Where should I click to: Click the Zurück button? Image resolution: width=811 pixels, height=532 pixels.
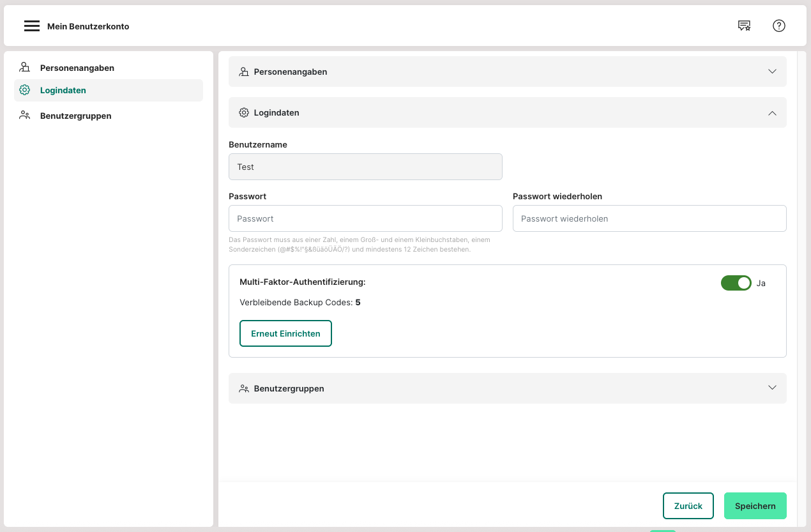688,506
